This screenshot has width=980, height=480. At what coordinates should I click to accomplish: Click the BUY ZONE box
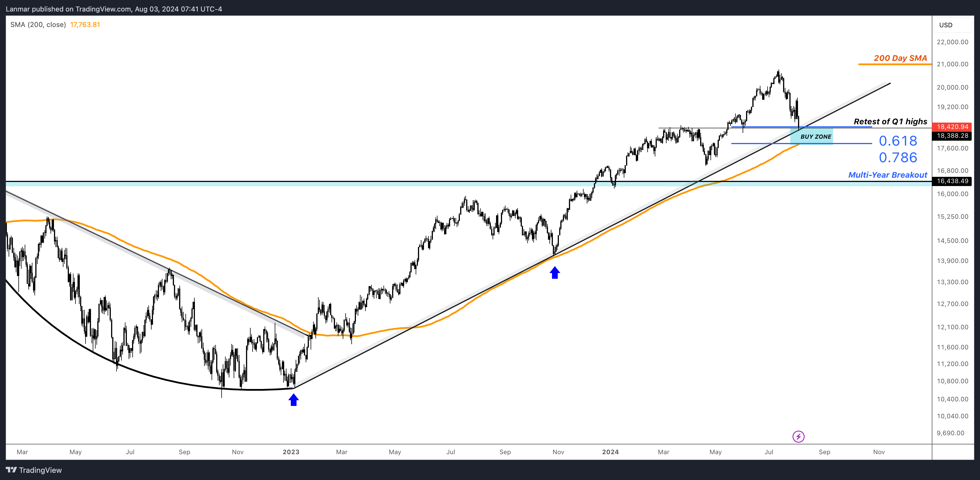811,136
